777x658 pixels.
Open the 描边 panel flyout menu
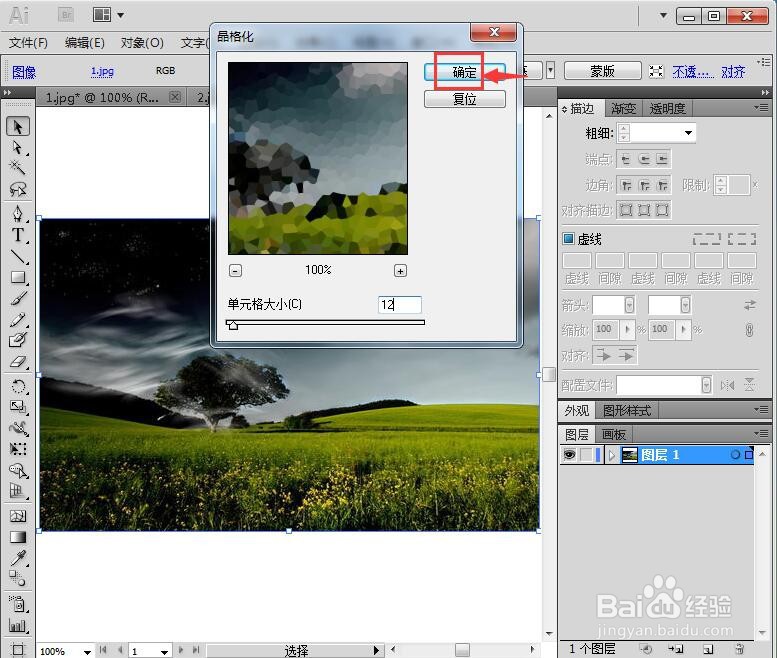[761, 108]
